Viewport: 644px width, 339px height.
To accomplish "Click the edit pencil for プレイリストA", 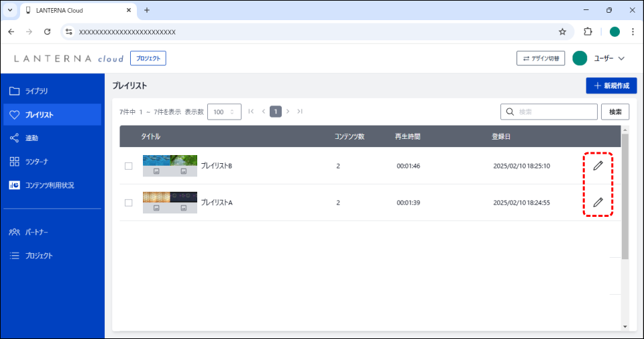I will coord(598,202).
